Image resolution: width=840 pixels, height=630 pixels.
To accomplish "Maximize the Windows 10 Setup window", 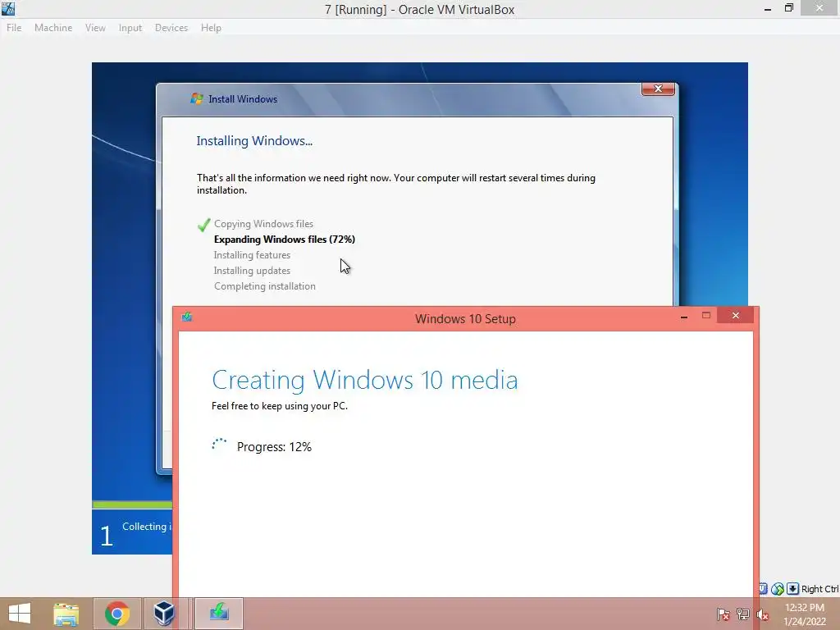I will tap(706, 316).
